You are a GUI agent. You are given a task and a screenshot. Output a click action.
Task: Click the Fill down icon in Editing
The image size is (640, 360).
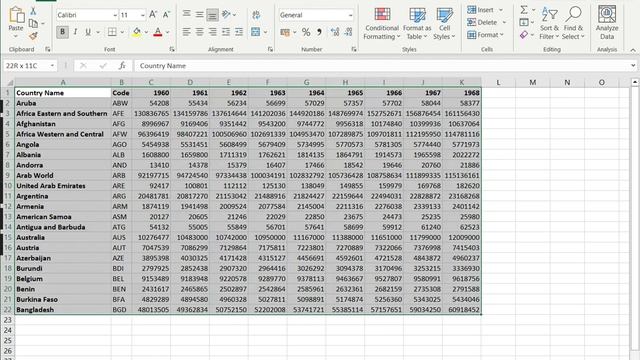(524, 22)
